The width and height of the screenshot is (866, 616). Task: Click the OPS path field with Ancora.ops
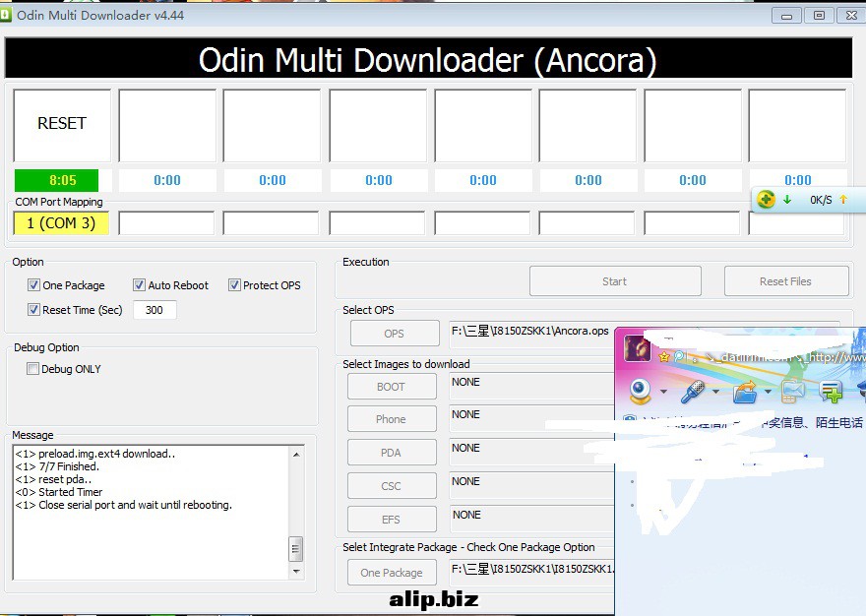click(531, 334)
